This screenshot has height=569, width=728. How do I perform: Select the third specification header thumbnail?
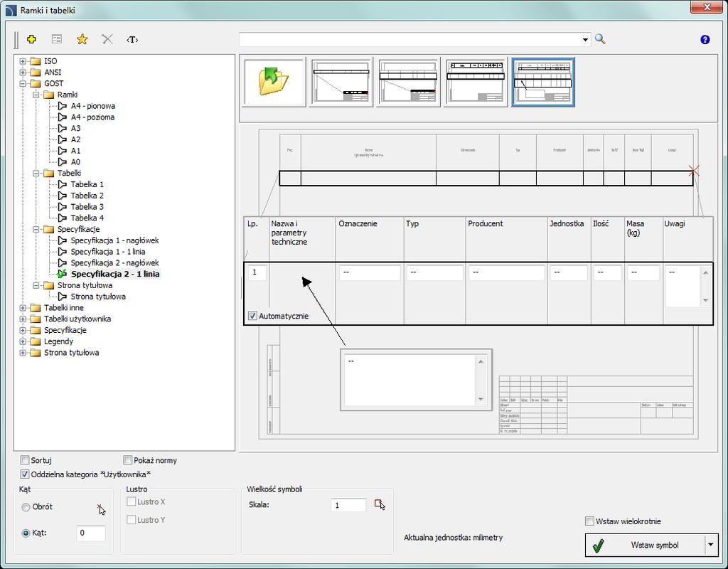pos(476,83)
